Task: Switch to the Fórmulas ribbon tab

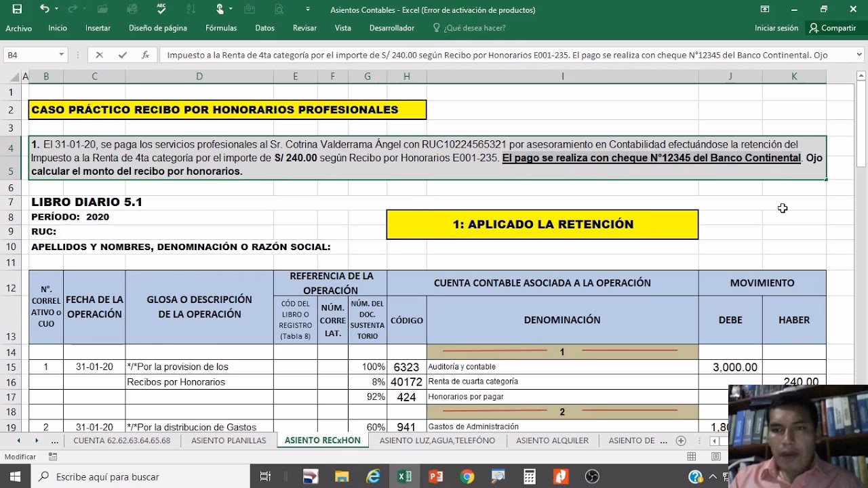Action: (221, 28)
